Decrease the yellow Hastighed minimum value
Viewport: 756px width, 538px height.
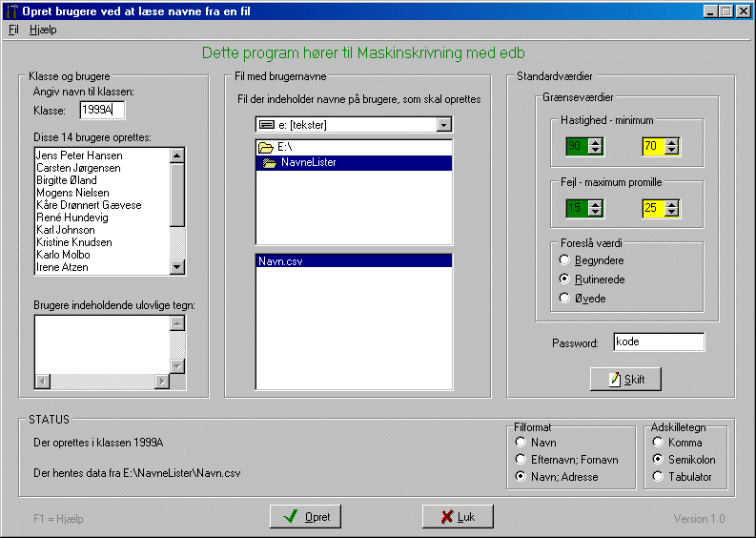[672, 151]
